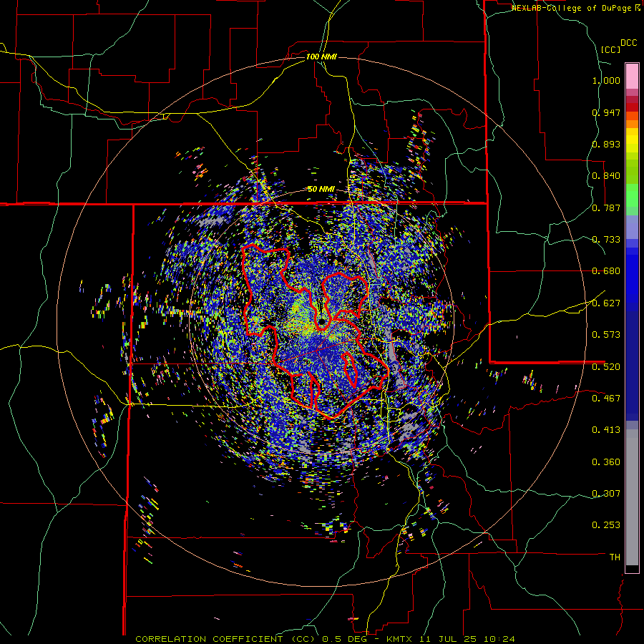The width and height of the screenshot is (644, 644).
Task: Click the 0.947 legend value
Action: pyautogui.click(x=606, y=112)
